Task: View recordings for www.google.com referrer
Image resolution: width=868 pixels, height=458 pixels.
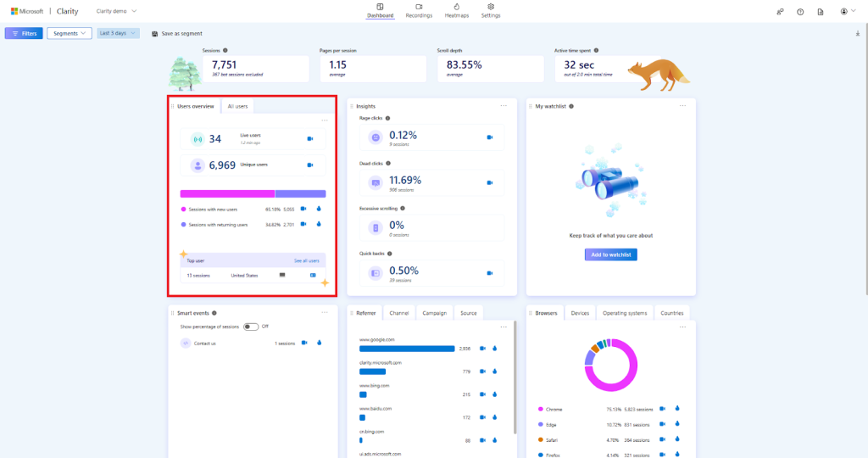Action: click(x=482, y=349)
